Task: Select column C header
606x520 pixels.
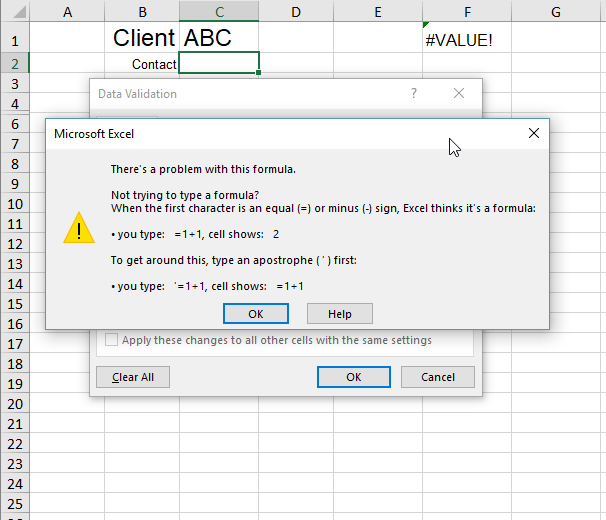Action: click(219, 12)
